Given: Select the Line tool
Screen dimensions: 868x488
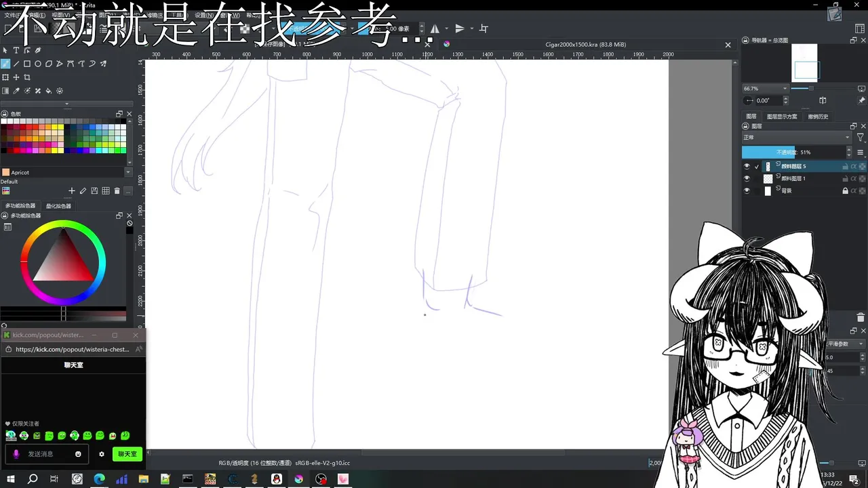Looking at the screenshot, I should tap(16, 64).
